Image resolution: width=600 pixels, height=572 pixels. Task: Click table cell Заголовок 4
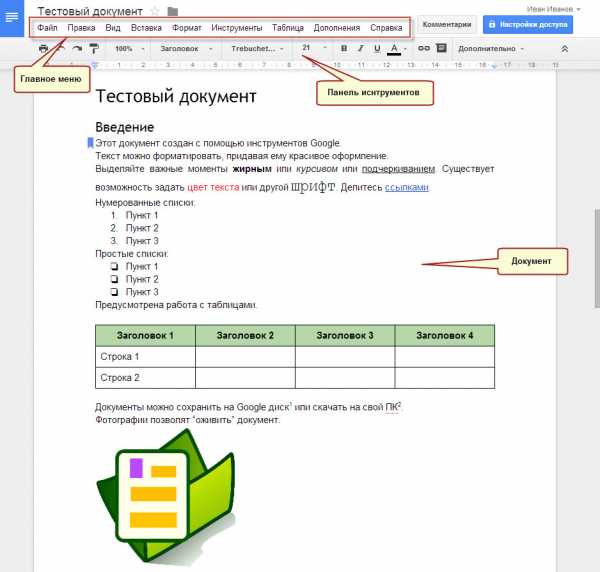pos(445,336)
